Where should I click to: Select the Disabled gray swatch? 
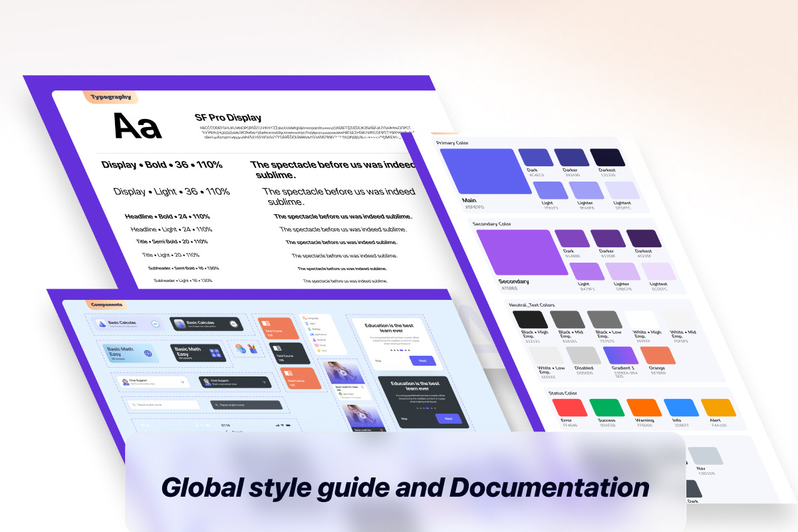[583, 356]
